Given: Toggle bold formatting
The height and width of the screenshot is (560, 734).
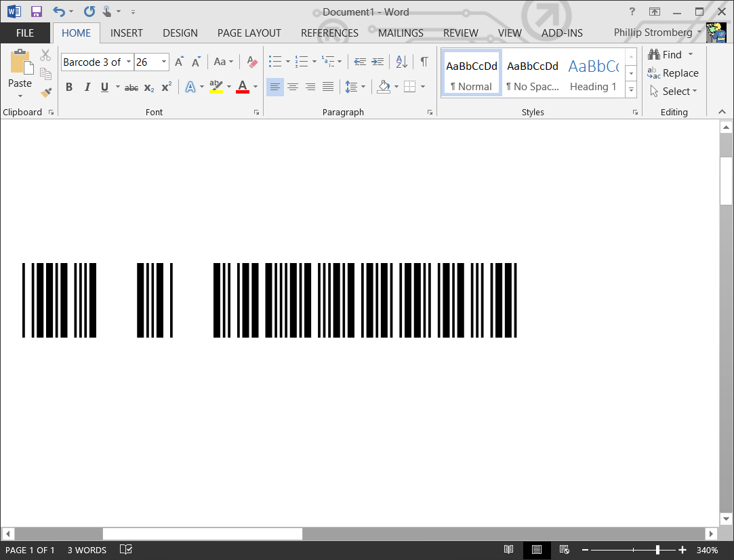Looking at the screenshot, I should [x=69, y=87].
